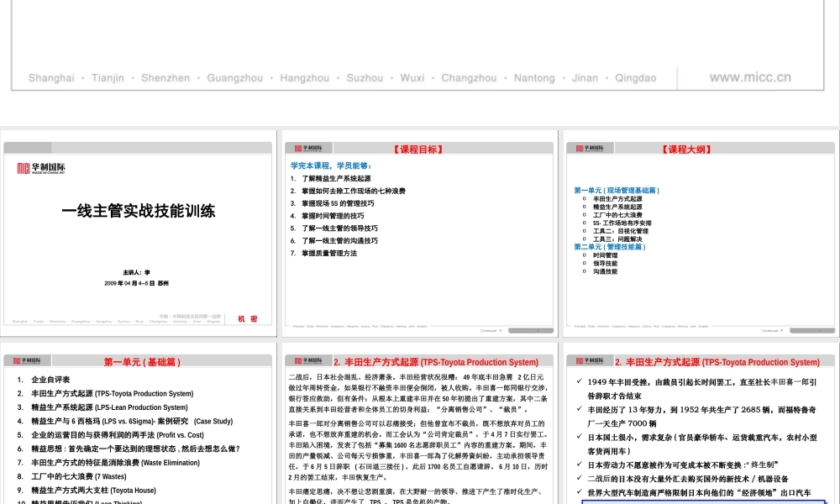Click goal 1 "了解精益生产系统起源"
840x504 pixels.
coord(336,179)
